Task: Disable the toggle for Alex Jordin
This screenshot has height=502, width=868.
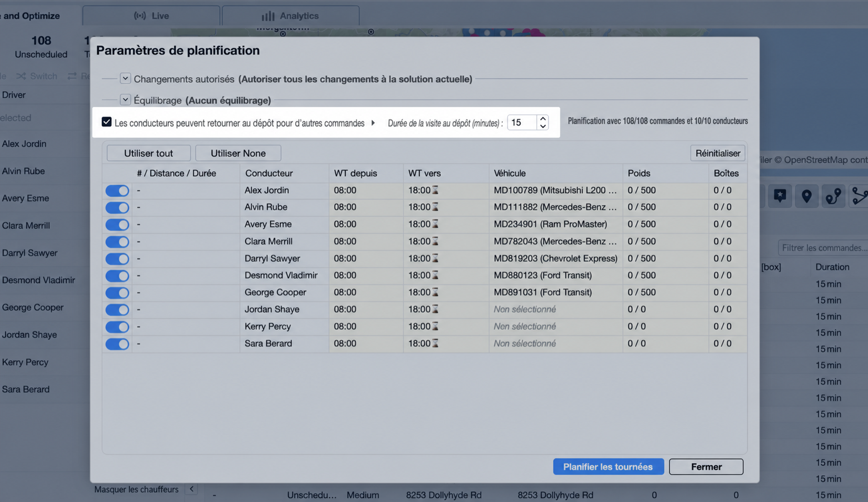Action: [x=117, y=191]
